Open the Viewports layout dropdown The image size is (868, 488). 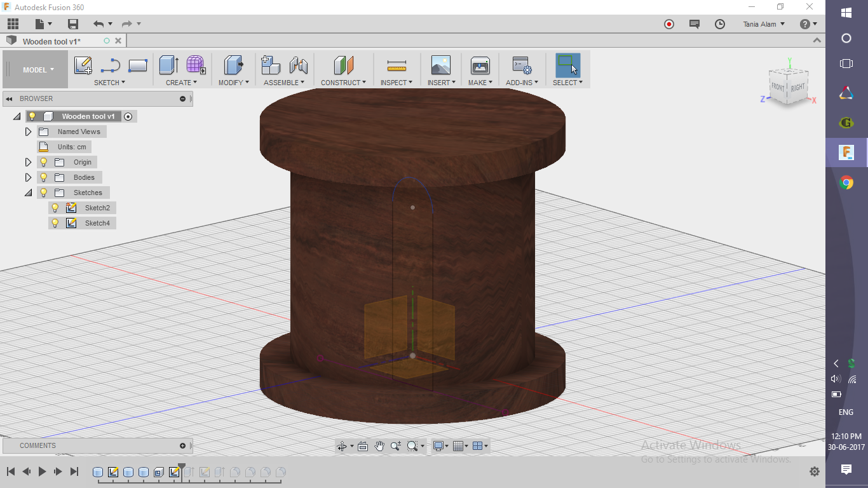point(481,446)
